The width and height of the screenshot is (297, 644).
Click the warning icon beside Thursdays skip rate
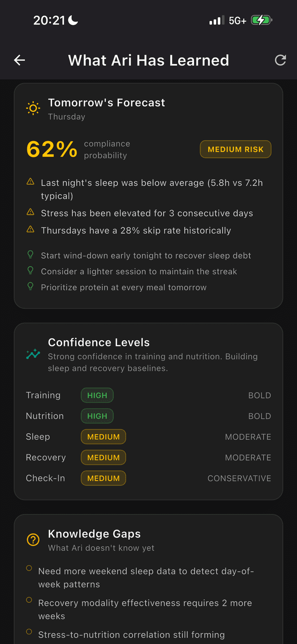click(30, 229)
